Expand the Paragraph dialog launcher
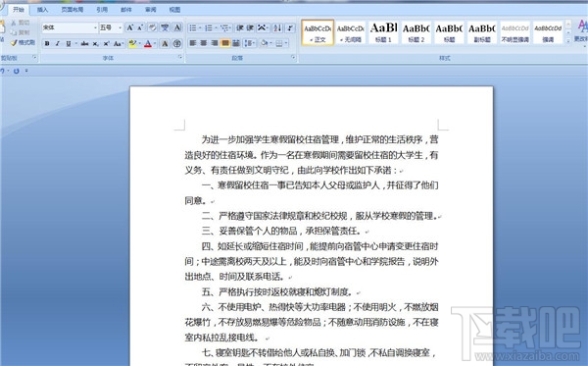Screen dimensions: 588x366 [293, 57]
